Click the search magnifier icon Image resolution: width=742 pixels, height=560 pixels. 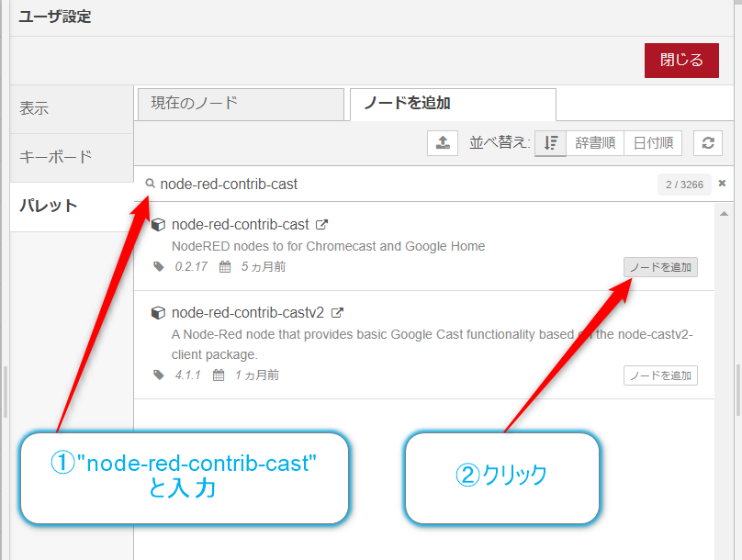150,184
